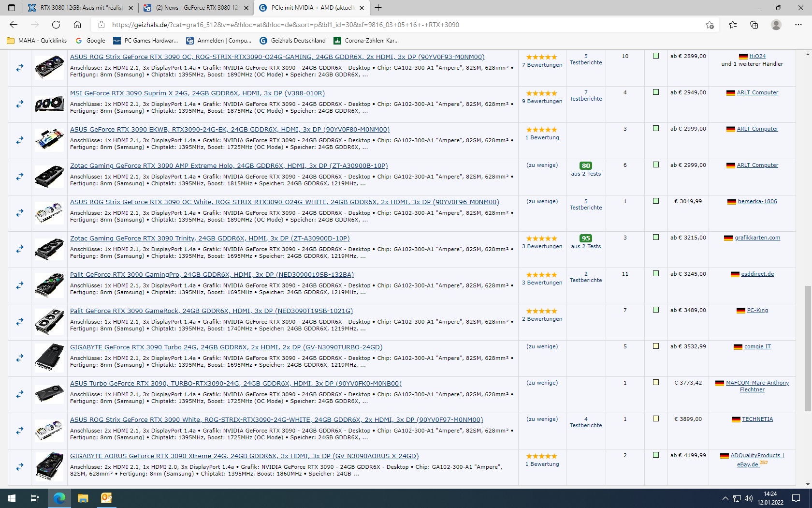Open MAHA - Quicklinks bookmarks folder
The image size is (812, 508).
tap(37, 41)
